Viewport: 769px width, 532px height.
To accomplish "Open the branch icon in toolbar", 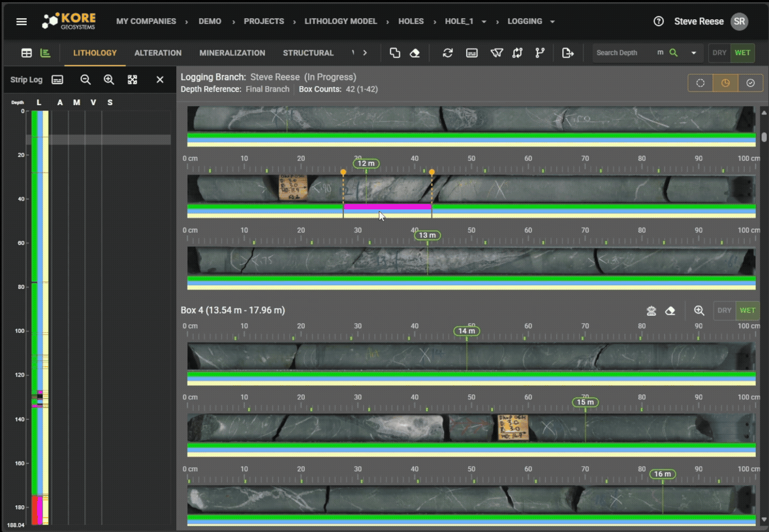I will click(x=540, y=53).
